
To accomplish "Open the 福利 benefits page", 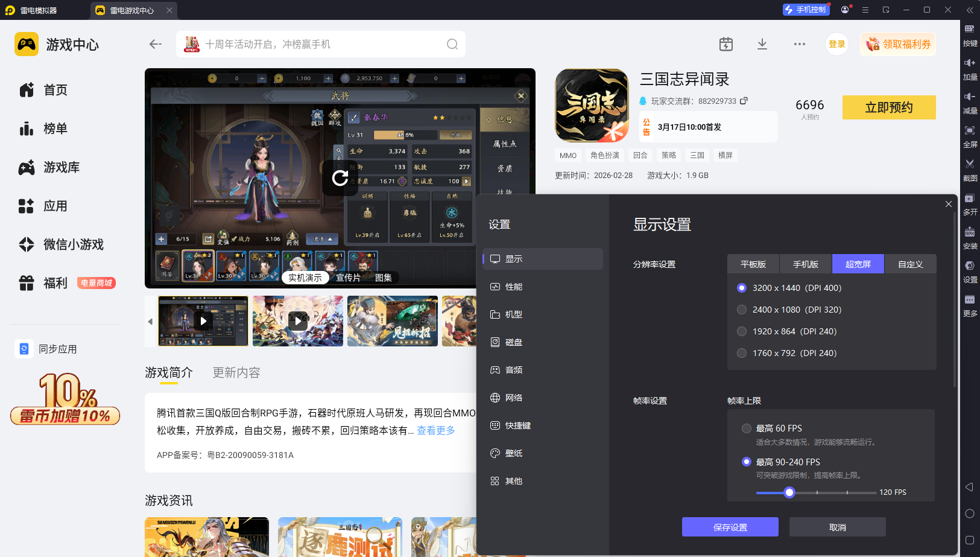I will point(43,283).
